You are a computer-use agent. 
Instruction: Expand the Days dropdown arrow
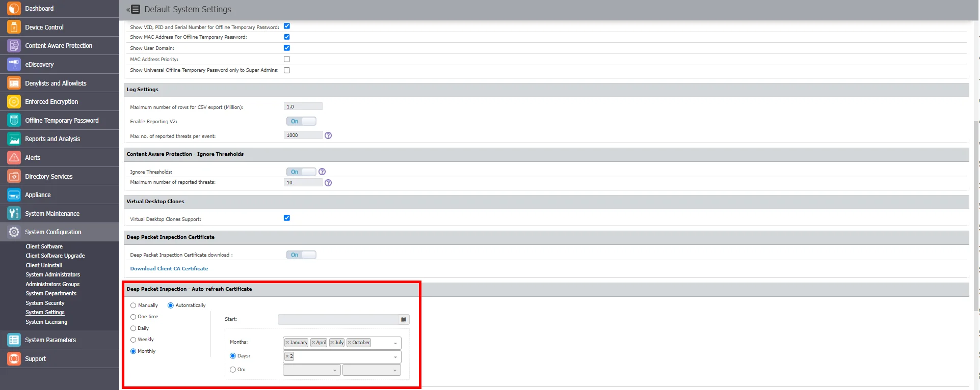395,357
